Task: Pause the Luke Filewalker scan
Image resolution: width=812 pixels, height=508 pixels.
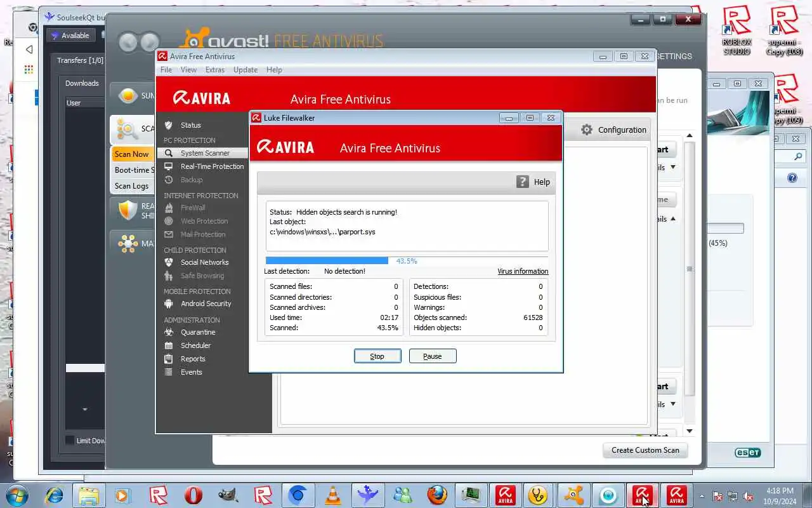Action: (x=433, y=356)
